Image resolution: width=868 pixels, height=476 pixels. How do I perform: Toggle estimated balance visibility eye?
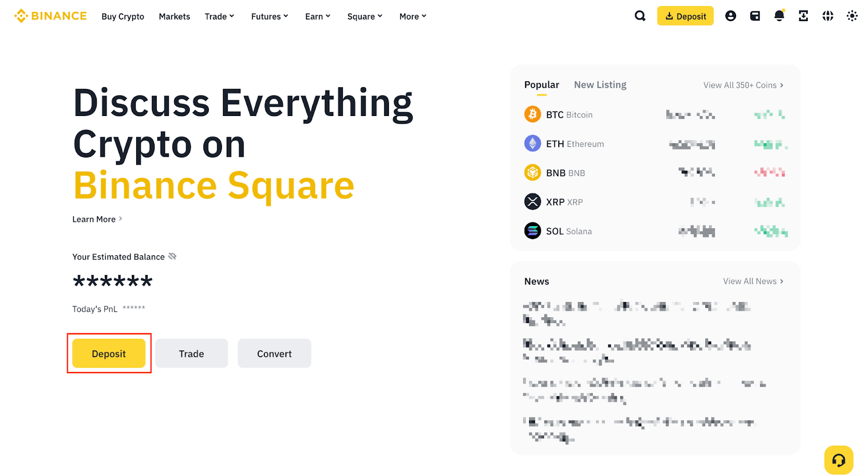(173, 256)
